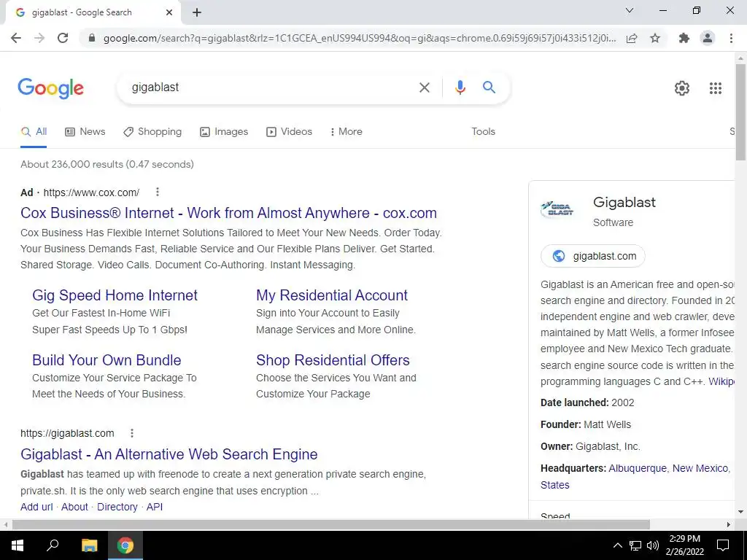Open the Directory sitelink
747x560 pixels.
coord(117,507)
